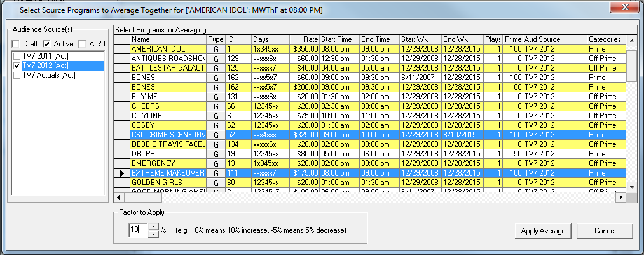
Task: Check the TV7 Actuals [Act] source
Action: click(x=17, y=75)
